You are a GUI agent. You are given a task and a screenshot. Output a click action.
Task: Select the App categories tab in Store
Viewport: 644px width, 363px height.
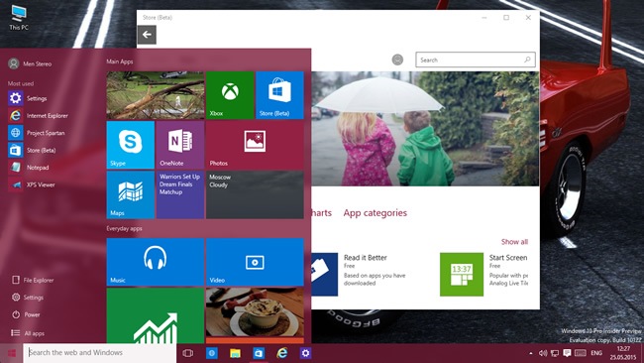375,213
